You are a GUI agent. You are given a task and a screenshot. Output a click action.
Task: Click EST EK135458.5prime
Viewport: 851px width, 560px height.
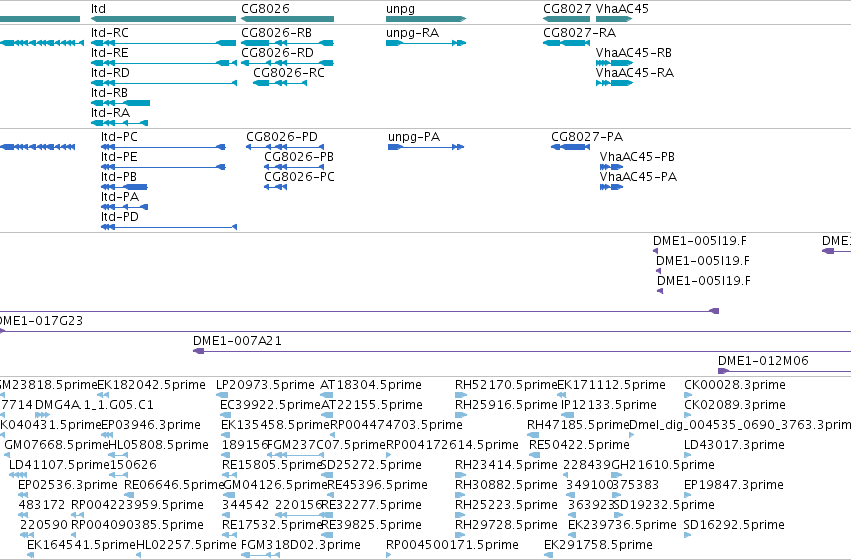pyautogui.click(x=276, y=425)
